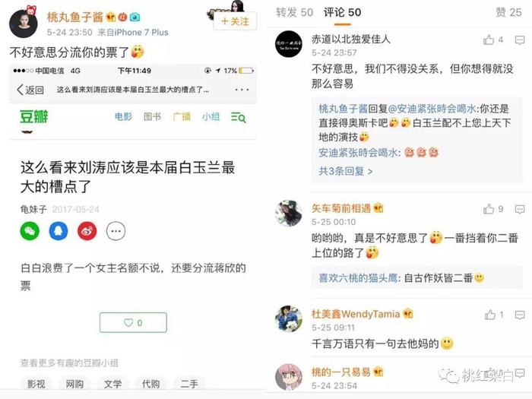Expand 共3条回复 replies
Image resolution: width=532 pixels, height=399 pixels.
[x=345, y=171]
